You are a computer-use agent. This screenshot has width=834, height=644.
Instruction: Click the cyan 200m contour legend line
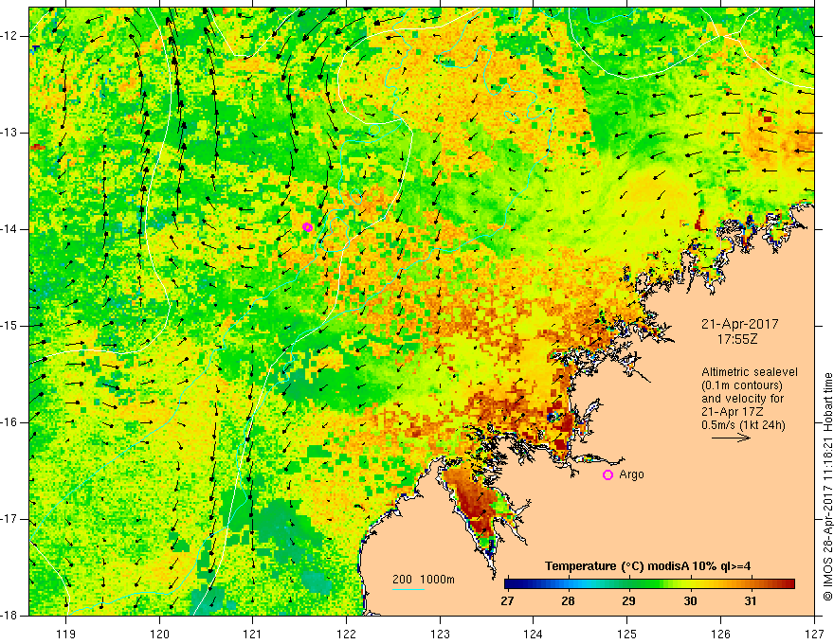408,589
